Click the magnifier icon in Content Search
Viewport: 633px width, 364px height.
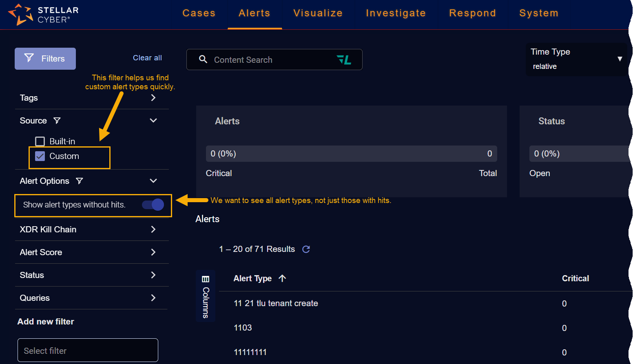(203, 60)
